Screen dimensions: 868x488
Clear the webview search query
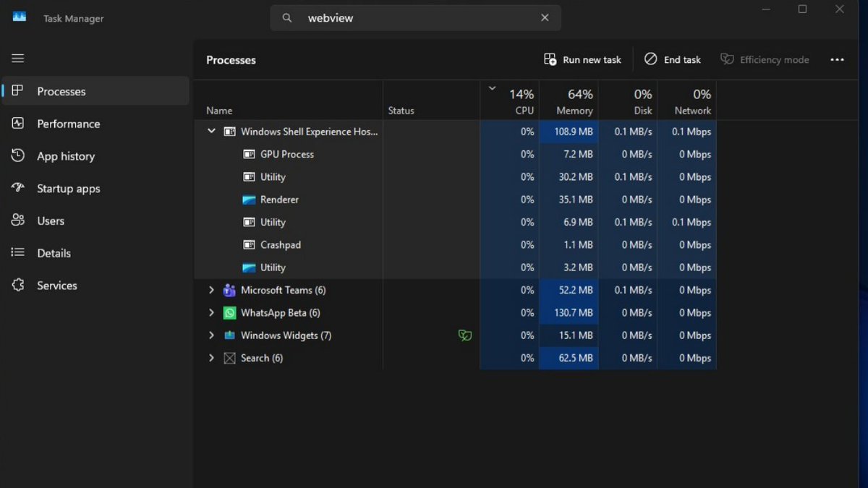point(545,17)
